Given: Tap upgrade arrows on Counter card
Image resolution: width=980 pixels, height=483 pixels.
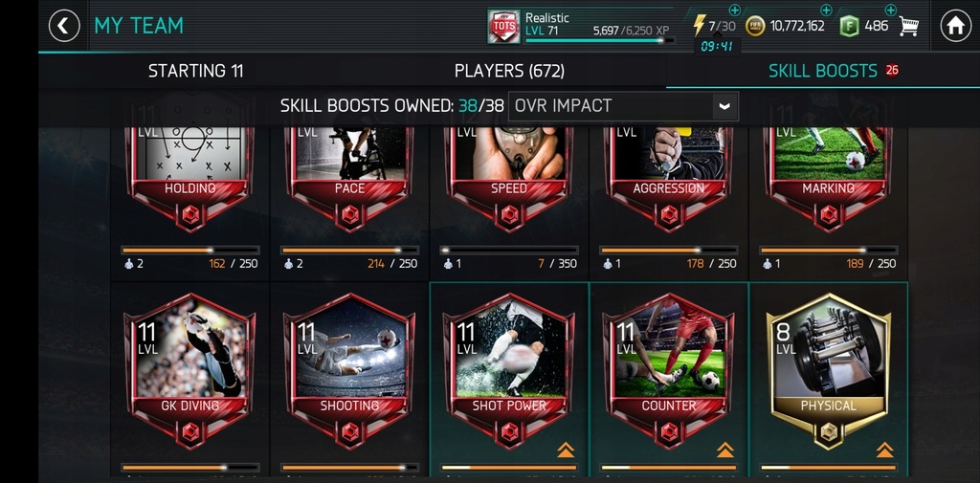Looking at the screenshot, I should [x=725, y=449].
